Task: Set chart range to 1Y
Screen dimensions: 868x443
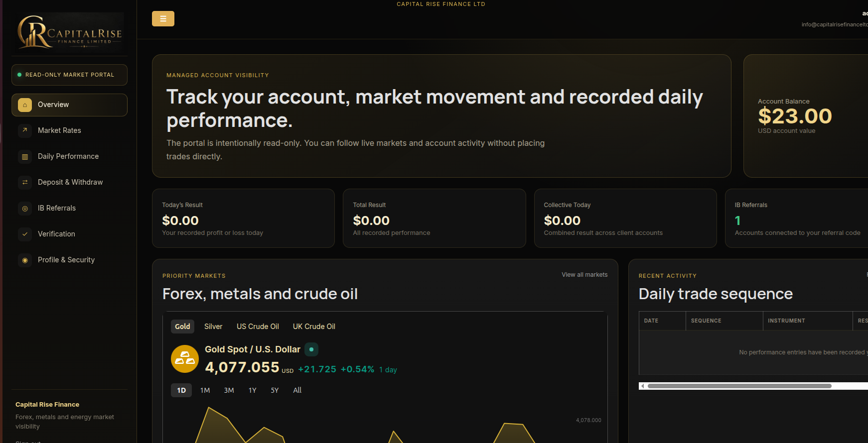Action: (x=253, y=390)
